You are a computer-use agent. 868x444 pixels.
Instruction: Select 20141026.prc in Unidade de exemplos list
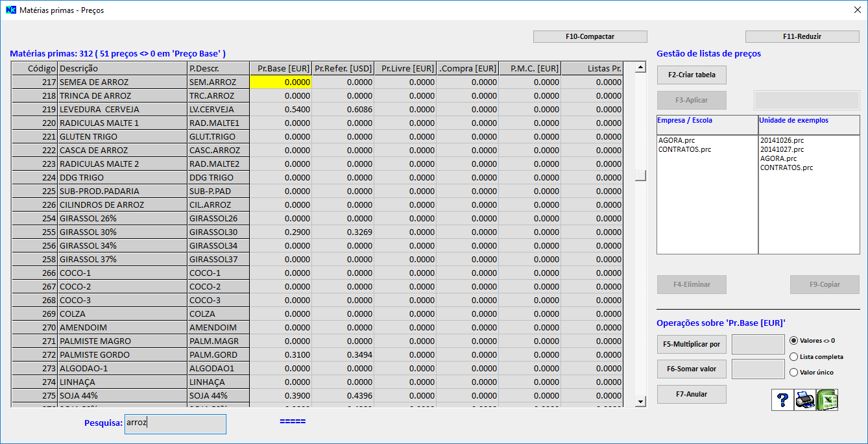[782, 140]
